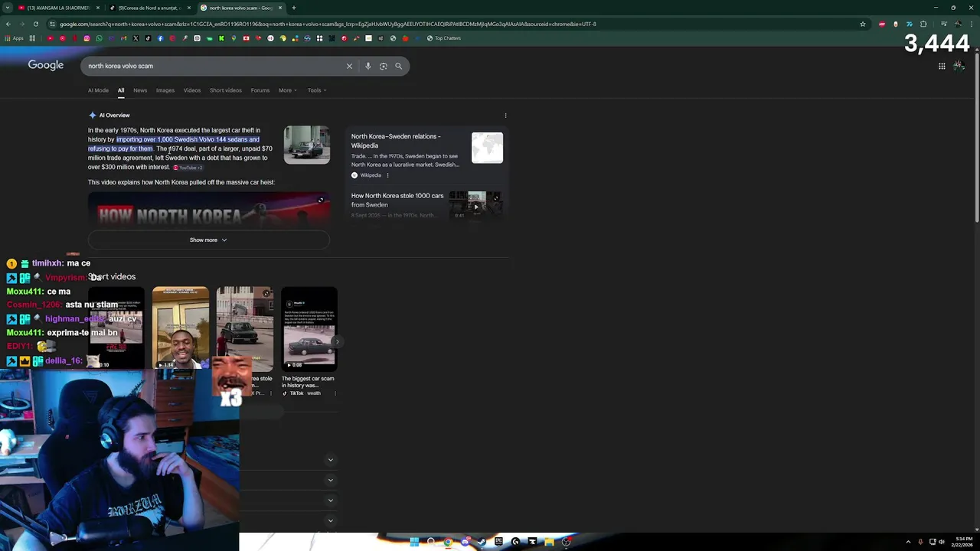Open the Kick bookmark
Image resolution: width=980 pixels, height=551 pixels.
[x=221, y=38]
